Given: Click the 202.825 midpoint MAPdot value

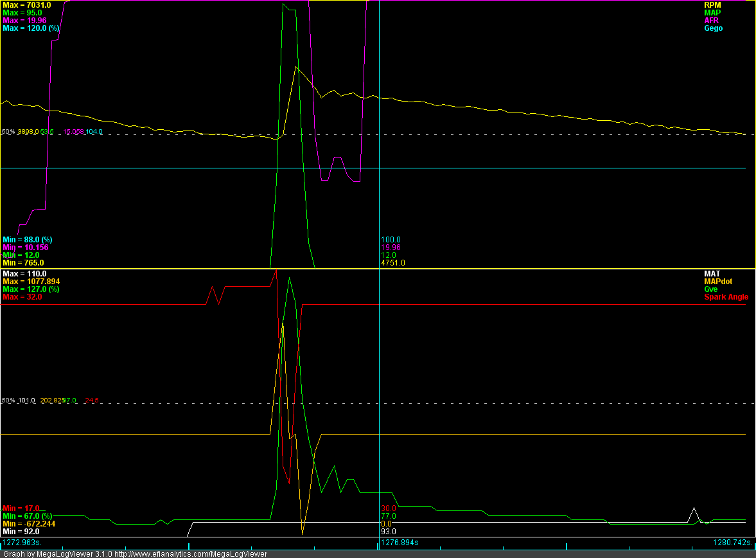Looking at the screenshot, I should click(x=52, y=401).
